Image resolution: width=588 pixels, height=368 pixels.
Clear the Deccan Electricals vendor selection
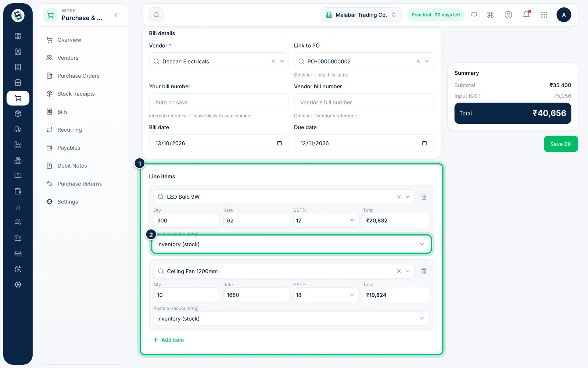273,61
